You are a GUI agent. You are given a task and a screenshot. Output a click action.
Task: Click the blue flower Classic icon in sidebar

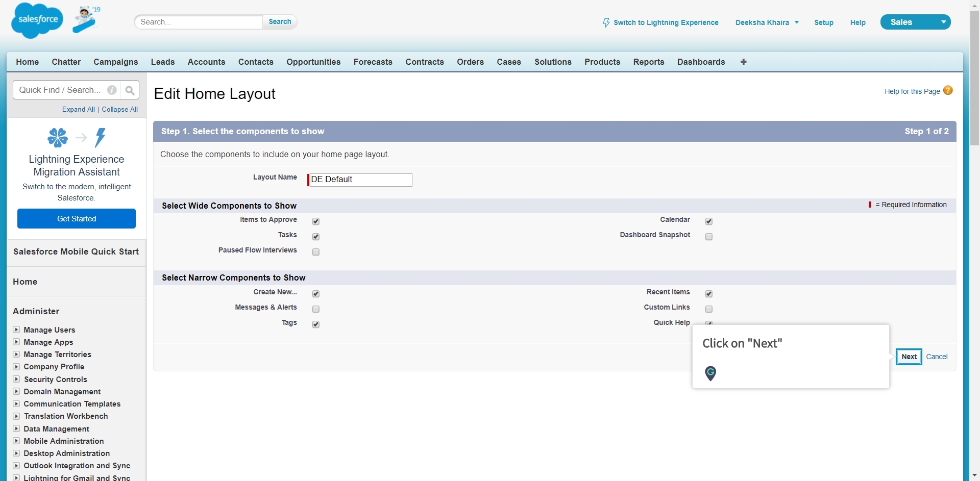pos(57,138)
